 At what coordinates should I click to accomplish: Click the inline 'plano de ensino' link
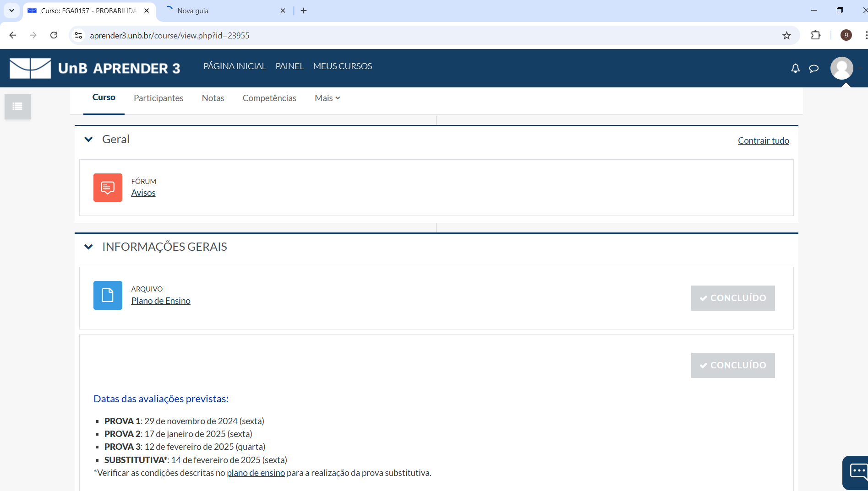pos(256,473)
